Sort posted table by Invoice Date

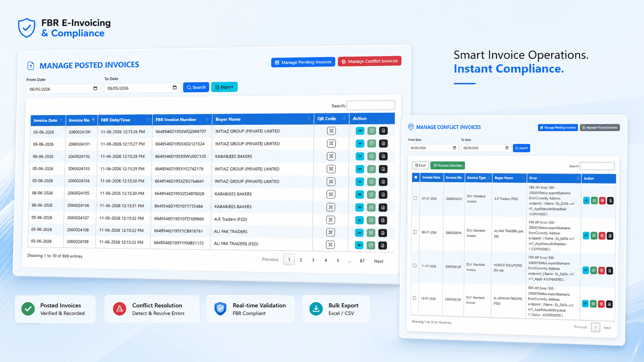pos(48,120)
